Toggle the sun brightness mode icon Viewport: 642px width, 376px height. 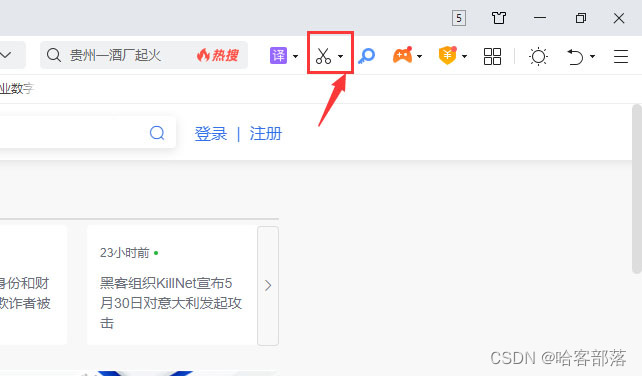point(538,56)
